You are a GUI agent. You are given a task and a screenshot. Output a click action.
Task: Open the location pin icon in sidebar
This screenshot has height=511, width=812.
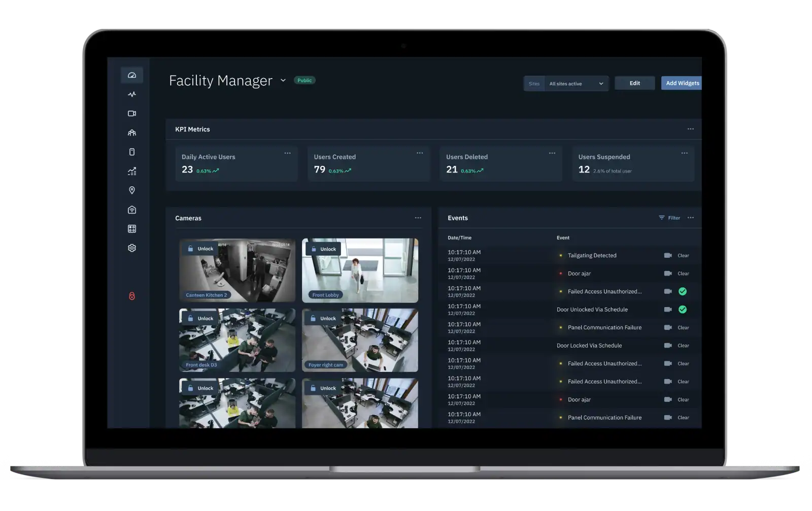(x=132, y=190)
